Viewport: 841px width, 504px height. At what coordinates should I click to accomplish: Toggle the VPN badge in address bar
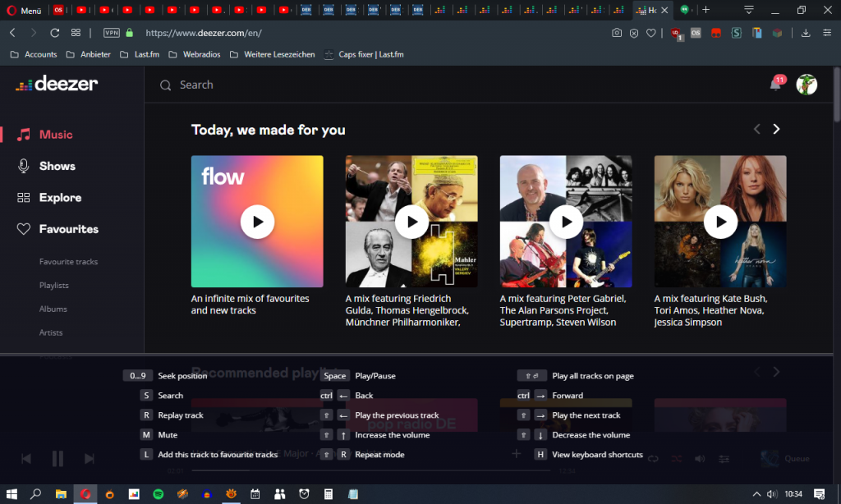[112, 33]
